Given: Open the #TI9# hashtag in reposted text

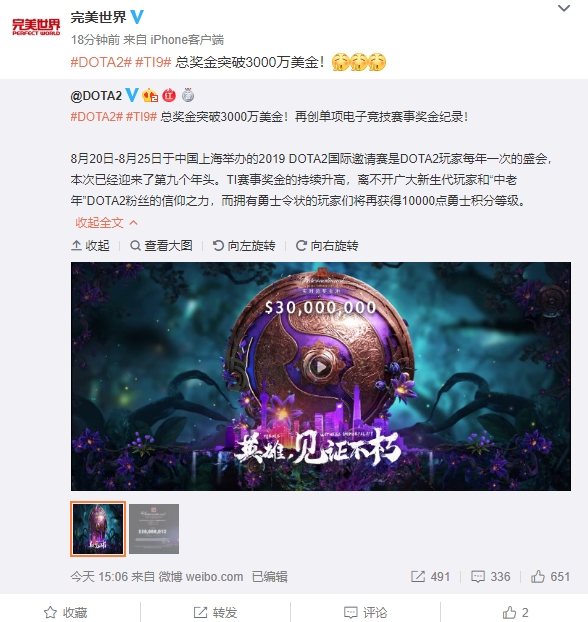Looking at the screenshot, I should point(141,117).
